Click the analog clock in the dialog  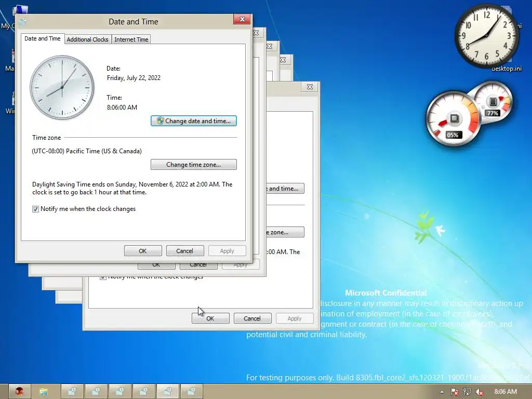(x=62, y=87)
